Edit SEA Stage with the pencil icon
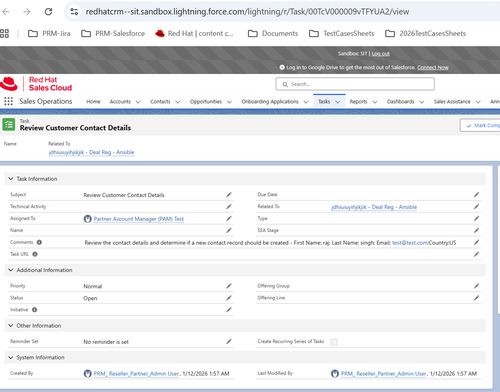 pos(476,230)
